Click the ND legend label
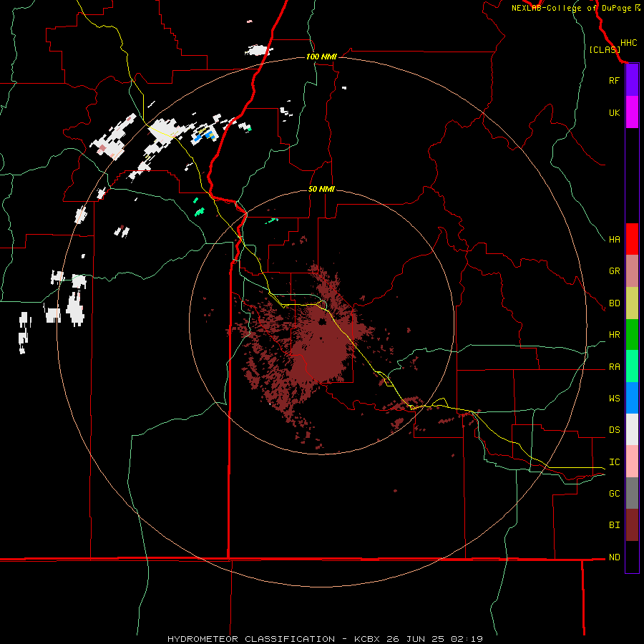 point(614,557)
